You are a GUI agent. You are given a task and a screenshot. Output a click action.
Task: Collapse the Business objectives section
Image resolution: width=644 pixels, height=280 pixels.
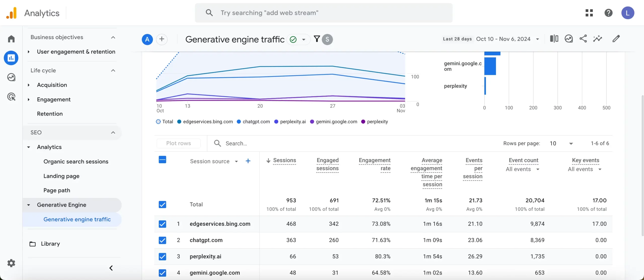(113, 37)
